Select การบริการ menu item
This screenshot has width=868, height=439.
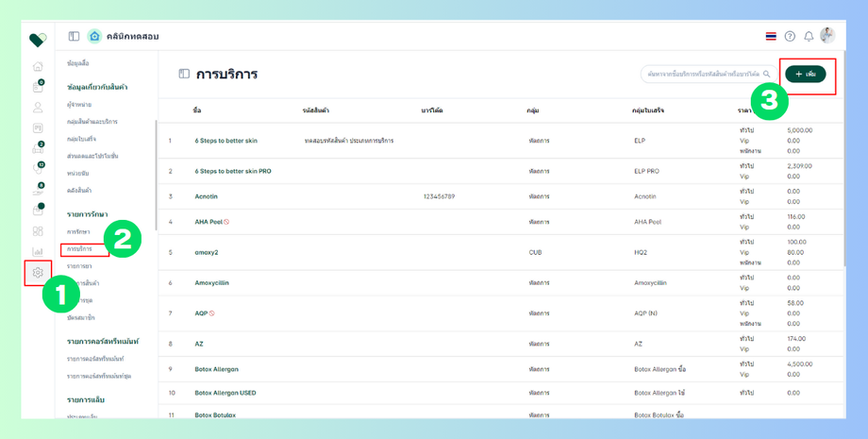(x=79, y=249)
